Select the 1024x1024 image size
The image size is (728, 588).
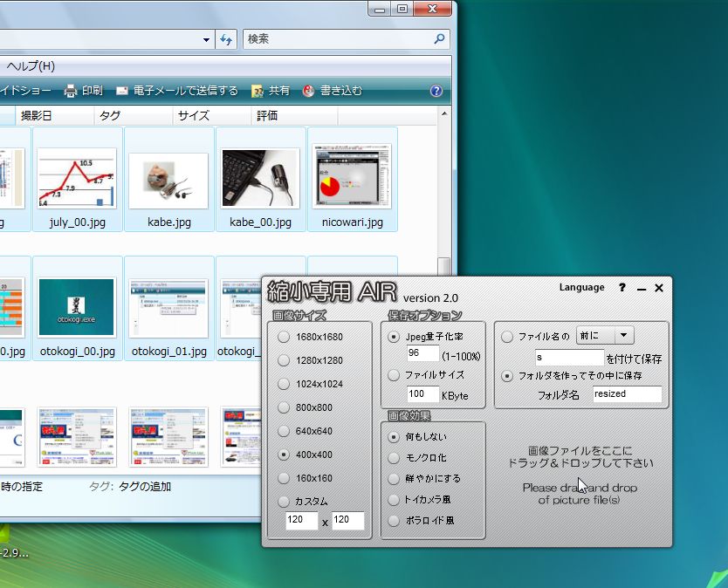(x=283, y=384)
